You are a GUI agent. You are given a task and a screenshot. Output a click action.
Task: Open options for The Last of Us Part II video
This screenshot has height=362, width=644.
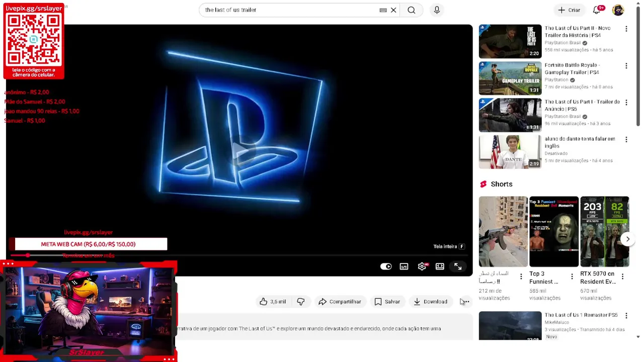pos(626,29)
